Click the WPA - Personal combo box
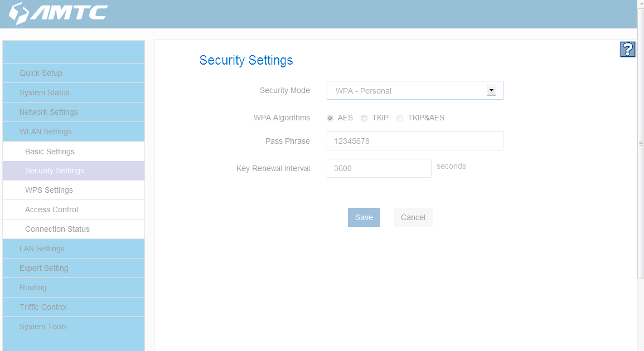 pos(415,90)
